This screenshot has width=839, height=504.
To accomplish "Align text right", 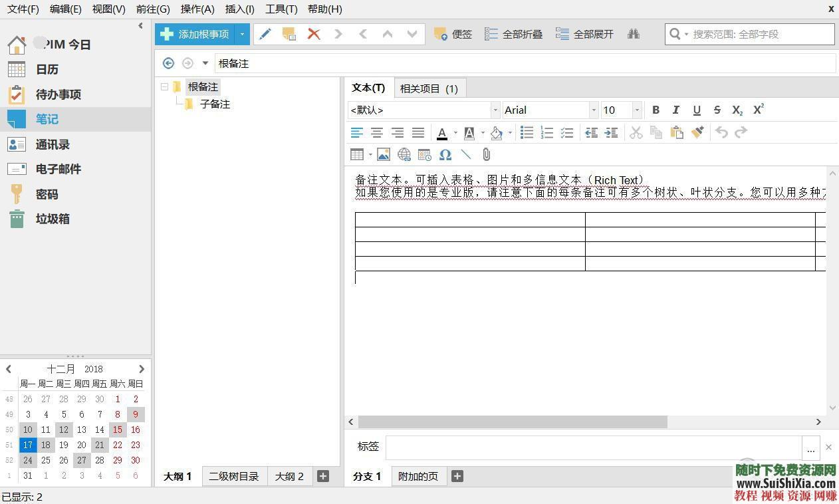I will click(x=398, y=133).
